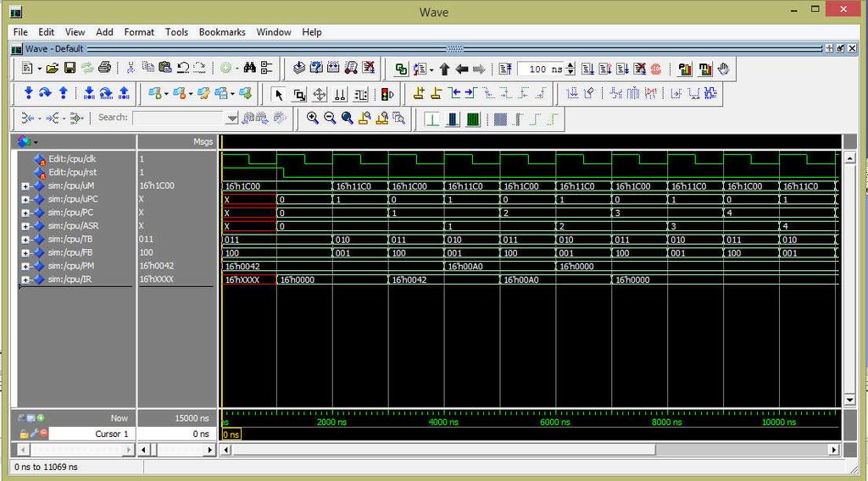Expand the sim:/cpu/PC signal
This screenshot has width=868, height=481.
click(x=25, y=213)
